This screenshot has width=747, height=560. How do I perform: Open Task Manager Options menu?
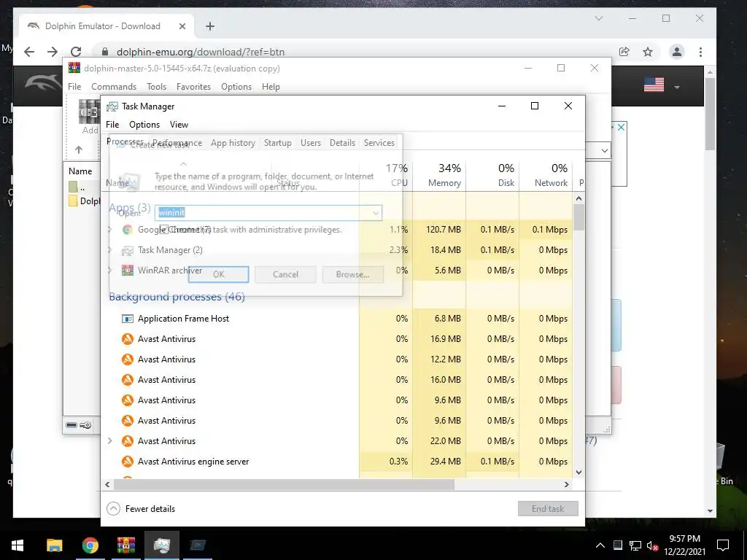(144, 125)
